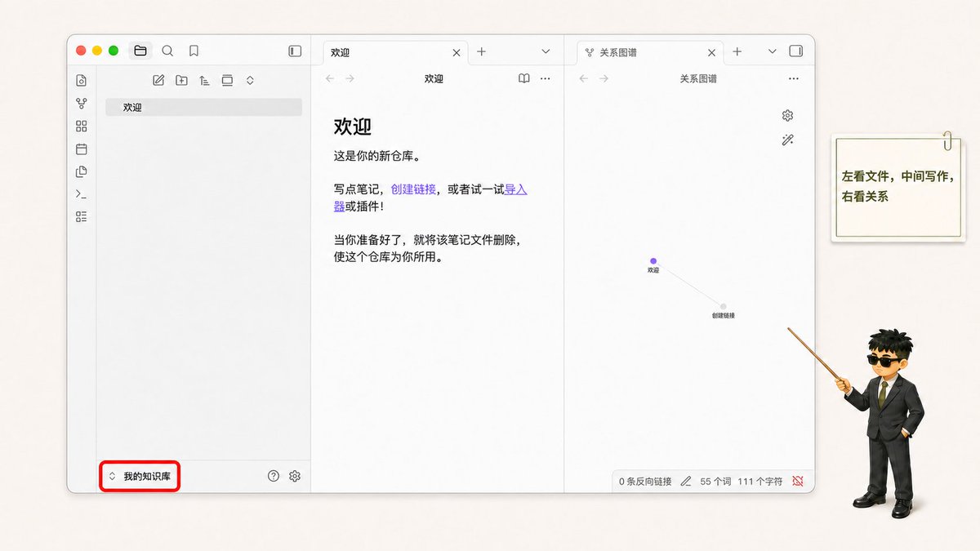
Task: Open tab list chevron in graph pane
Action: [x=773, y=51]
